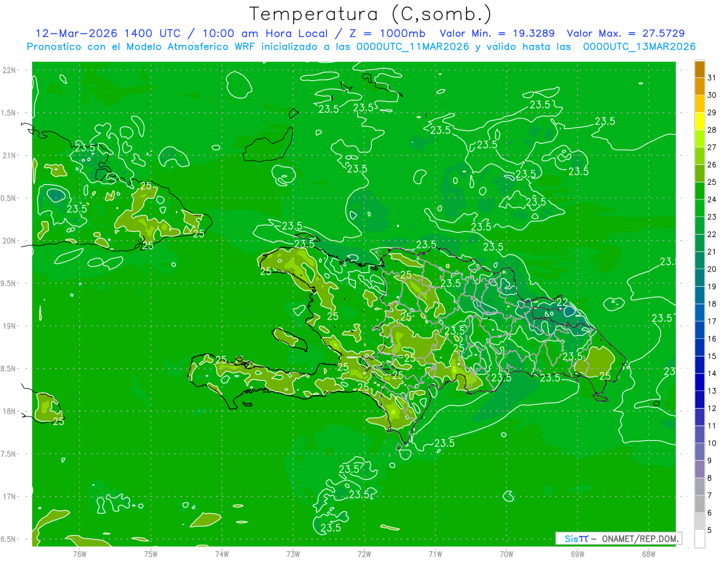Click legend color band between 23 and 24
728x562 pixels.
(x=699, y=208)
